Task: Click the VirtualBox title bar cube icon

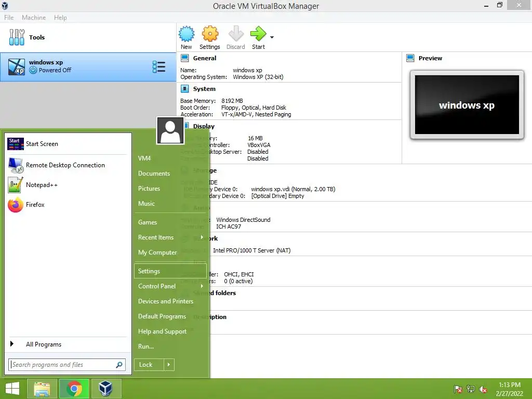Action: pyautogui.click(x=5, y=5)
